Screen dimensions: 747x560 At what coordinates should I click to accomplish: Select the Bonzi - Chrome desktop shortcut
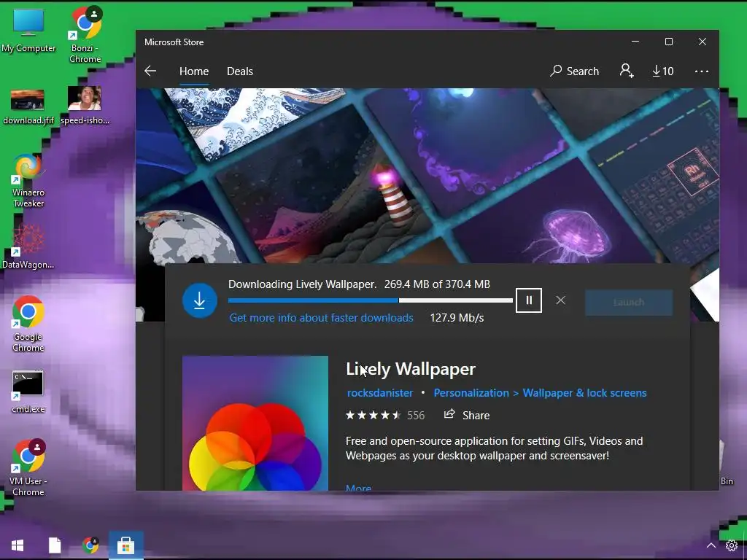tap(85, 35)
